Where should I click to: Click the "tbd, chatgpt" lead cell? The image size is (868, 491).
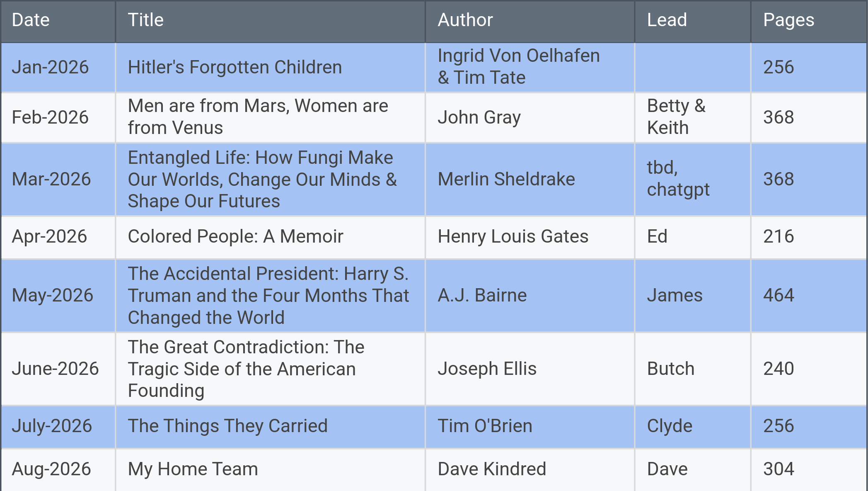coord(678,179)
